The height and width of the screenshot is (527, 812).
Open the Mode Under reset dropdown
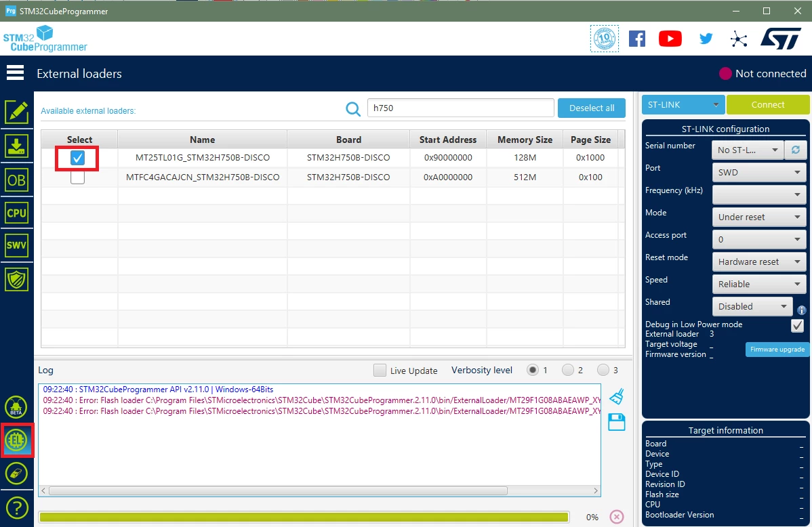(x=759, y=217)
